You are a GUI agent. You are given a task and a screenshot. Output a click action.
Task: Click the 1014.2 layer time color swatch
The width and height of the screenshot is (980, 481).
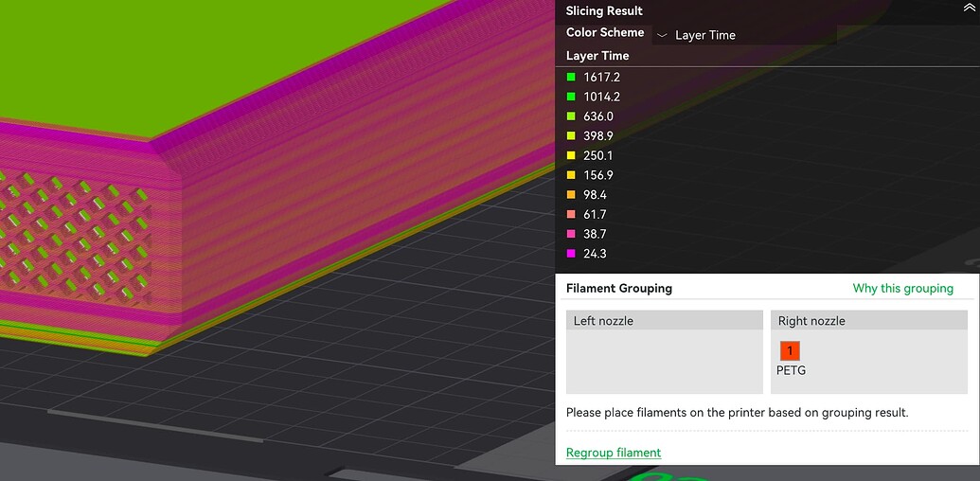(571, 97)
